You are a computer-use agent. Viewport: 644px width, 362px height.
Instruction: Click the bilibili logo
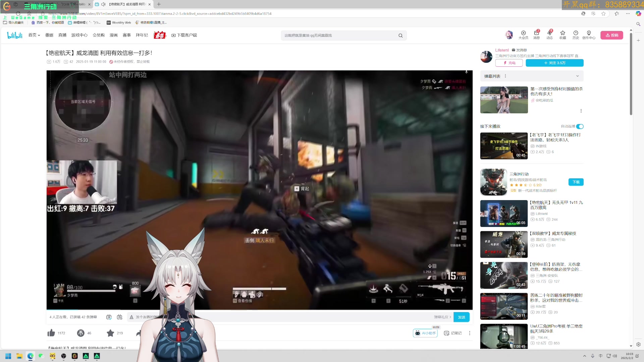click(x=15, y=35)
